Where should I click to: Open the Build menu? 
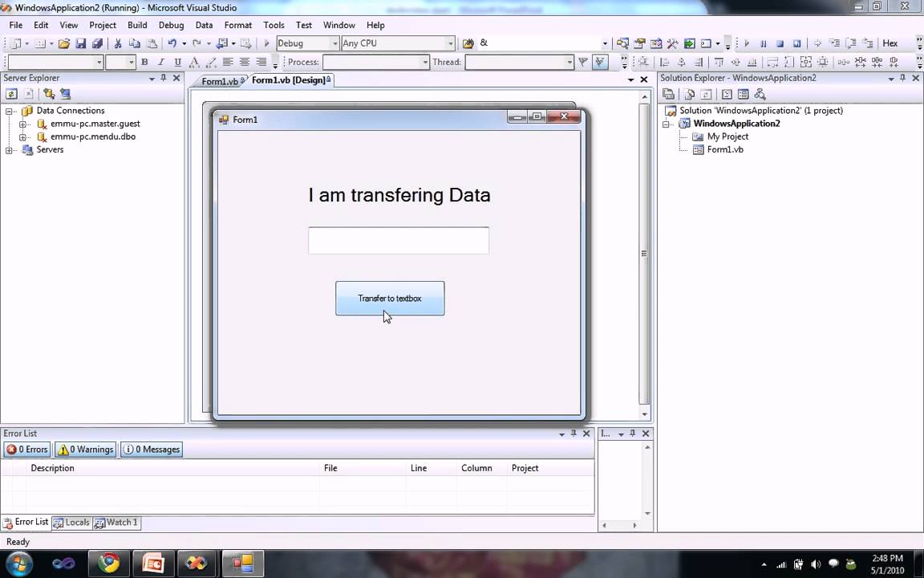(137, 26)
